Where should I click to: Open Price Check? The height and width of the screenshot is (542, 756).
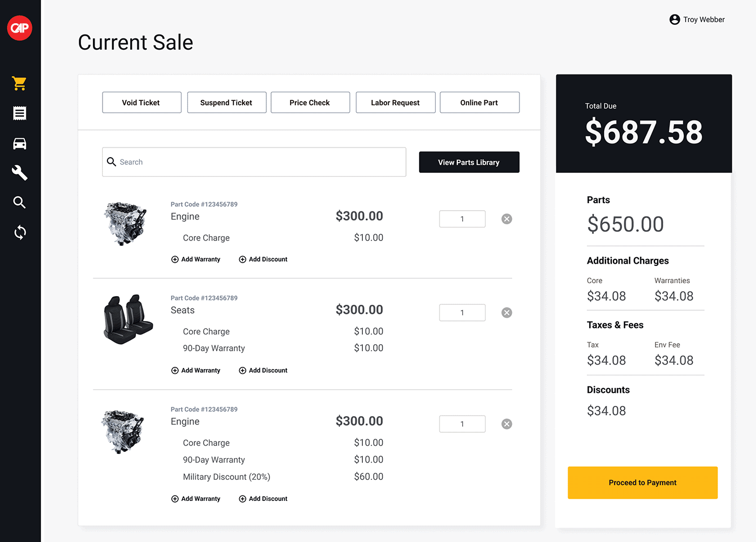point(310,102)
